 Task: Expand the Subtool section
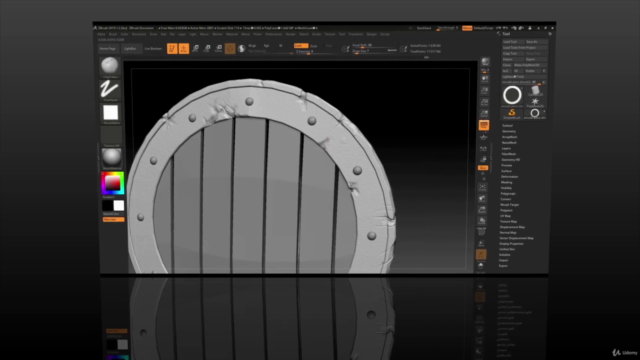507,126
